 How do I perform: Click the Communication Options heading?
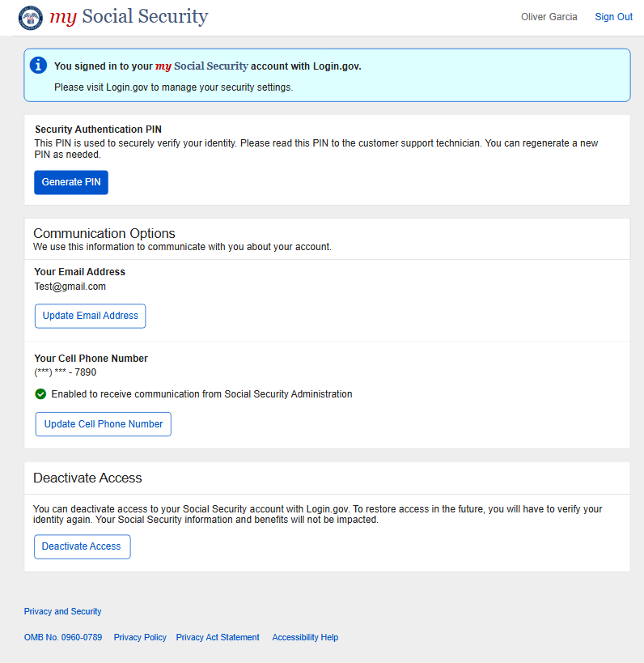(x=104, y=234)
